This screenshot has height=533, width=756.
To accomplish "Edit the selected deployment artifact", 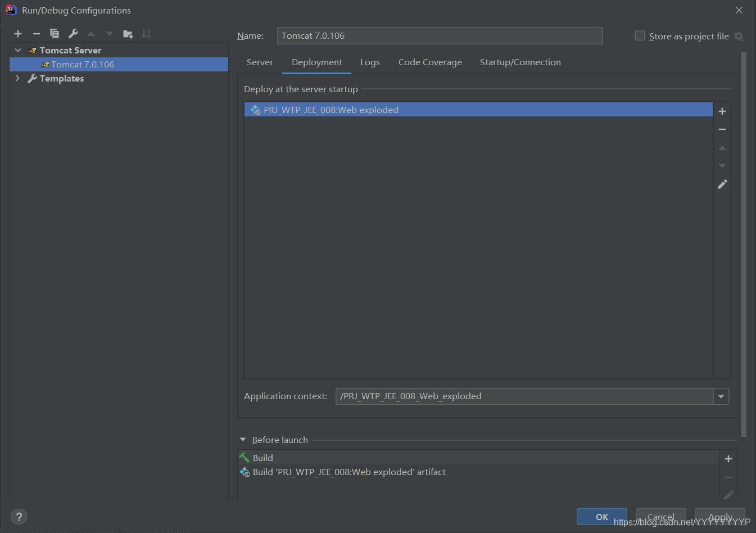I will pyautogui.click(x=722, y=184).
